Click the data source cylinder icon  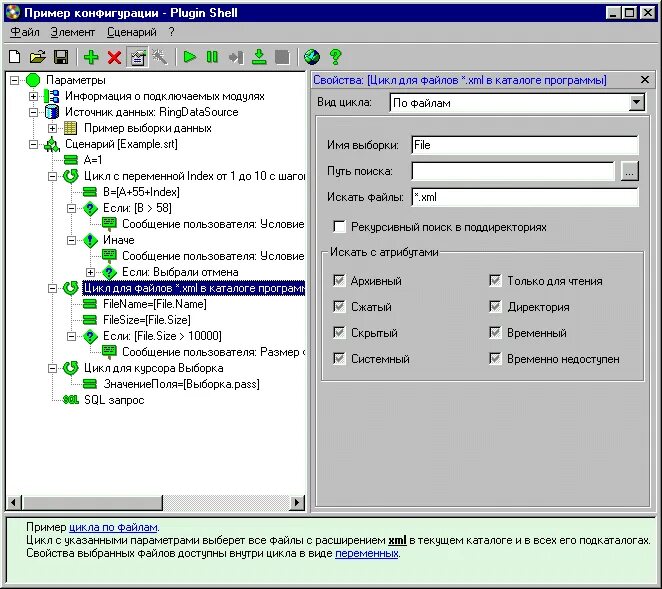[x=52, y=112]
